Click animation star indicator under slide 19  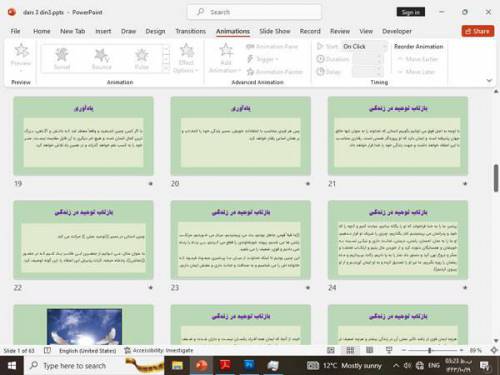pos(150,183)
